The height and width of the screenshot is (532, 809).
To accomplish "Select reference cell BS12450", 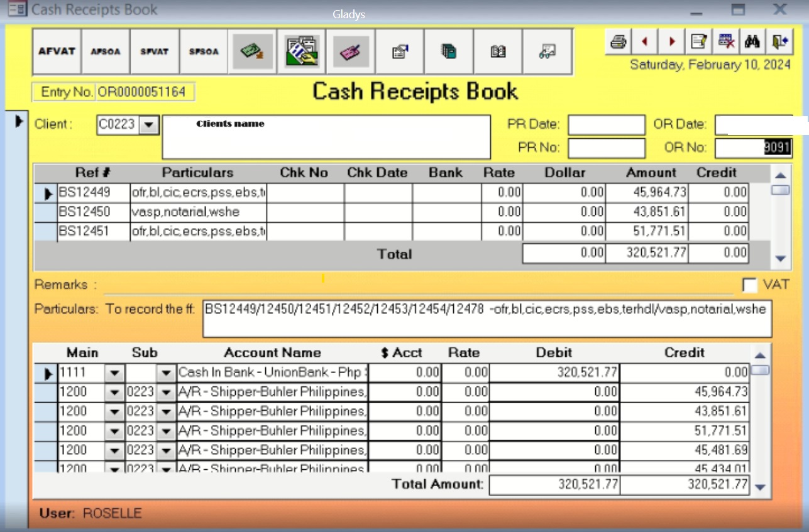I will 93,212.
